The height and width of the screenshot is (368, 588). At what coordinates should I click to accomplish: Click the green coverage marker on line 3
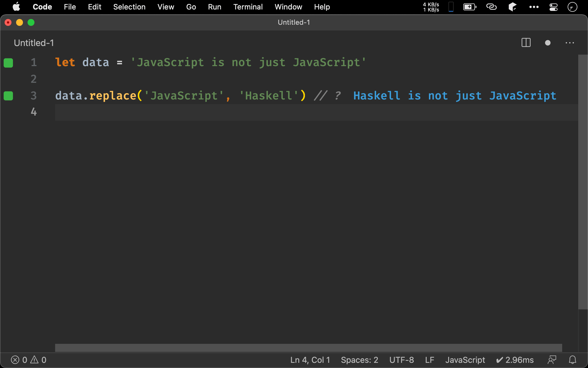click(x=8, y=96)
